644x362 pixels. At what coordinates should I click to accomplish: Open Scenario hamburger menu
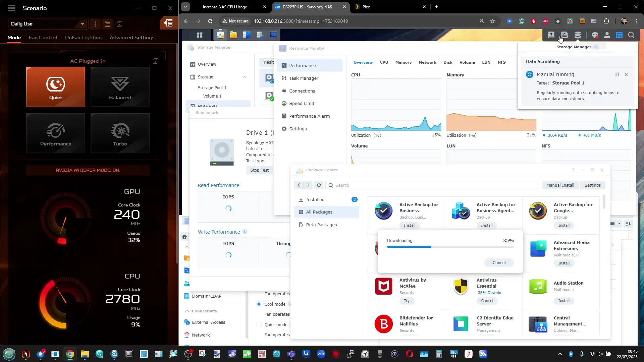pos(11,8)
